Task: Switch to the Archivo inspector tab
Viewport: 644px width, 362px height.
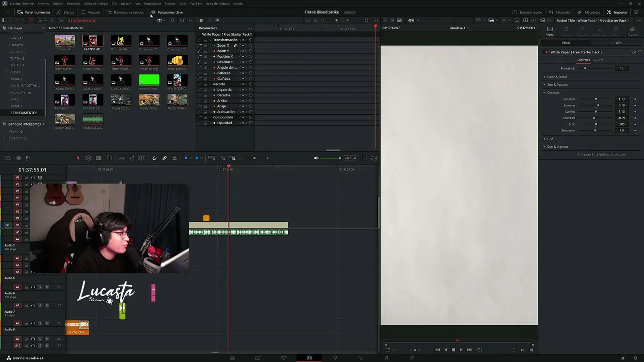Action: tap(632, 31)
